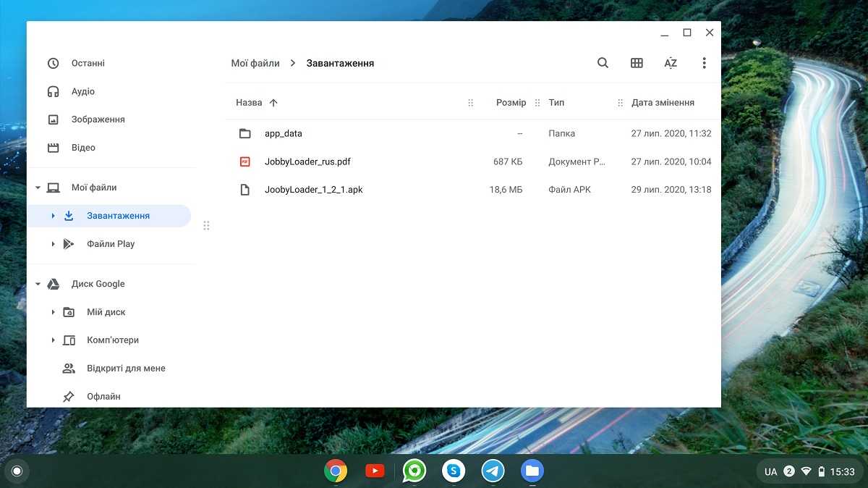Launch YouTube from the shelf
Screen dimensions: 868x488
coord(375,471)
